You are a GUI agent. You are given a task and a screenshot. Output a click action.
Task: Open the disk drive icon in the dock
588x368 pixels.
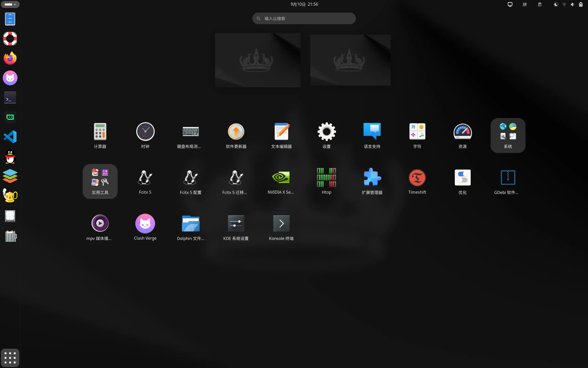[10, 216]
